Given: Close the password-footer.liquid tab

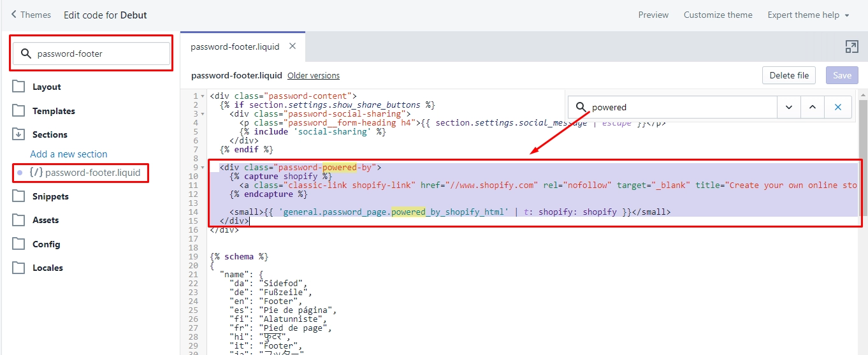Looking at the screenshot, I should [x=293, y=46].
